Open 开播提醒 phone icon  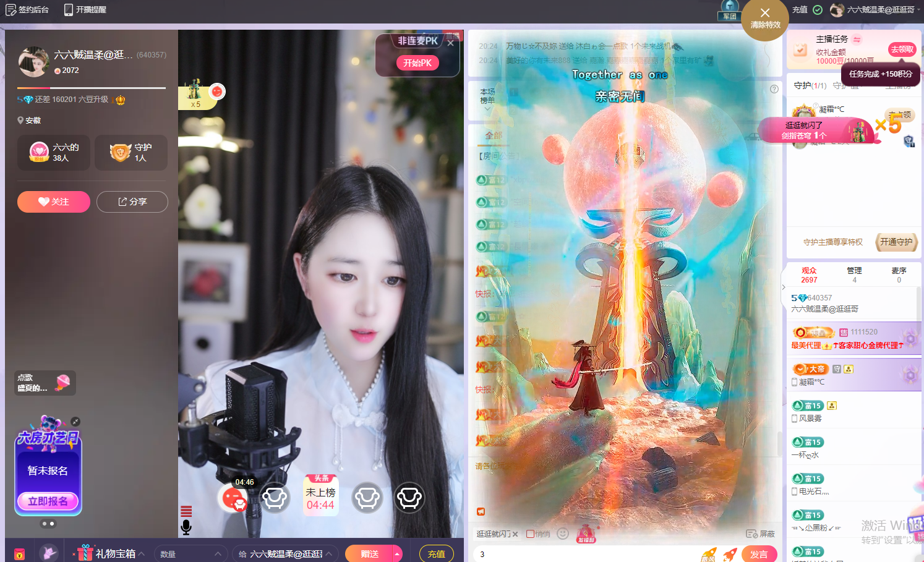click(x=69, y=10)
